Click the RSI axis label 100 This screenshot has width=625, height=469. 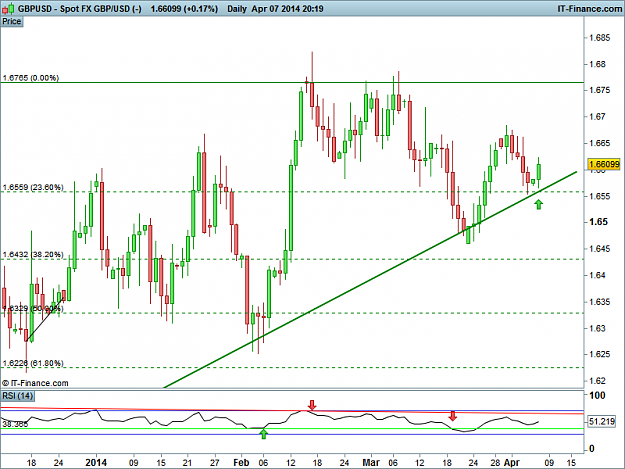coord(597,396)
